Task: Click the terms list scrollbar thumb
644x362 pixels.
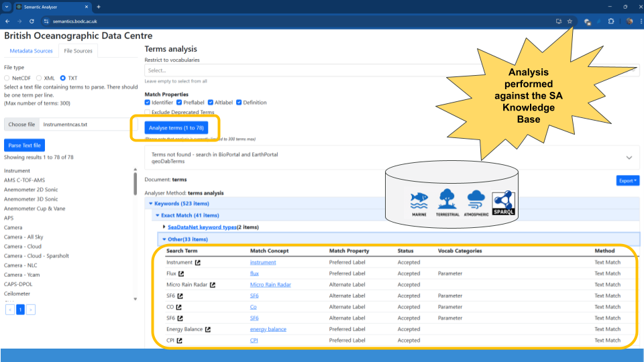Action: point(135,184)
